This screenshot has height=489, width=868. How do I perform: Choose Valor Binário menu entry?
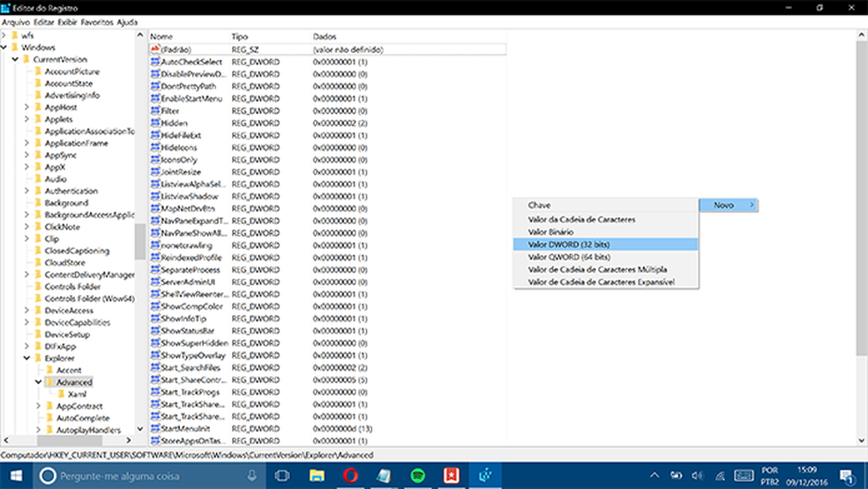[x=606, y=232]
